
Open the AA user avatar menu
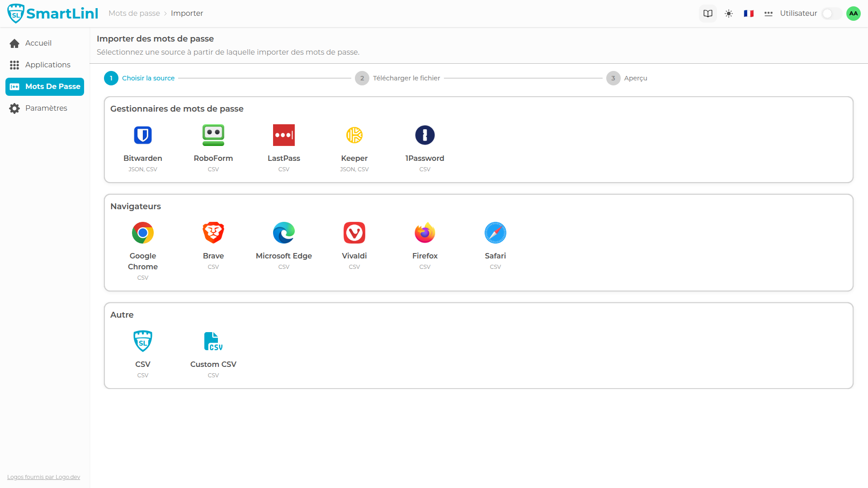(854, 14)
